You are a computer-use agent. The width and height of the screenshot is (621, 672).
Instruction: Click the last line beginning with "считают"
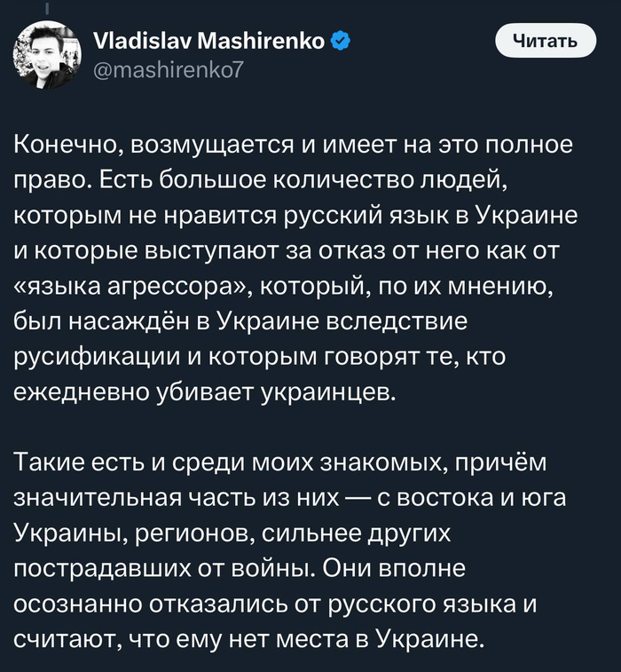tap(250, 639)
